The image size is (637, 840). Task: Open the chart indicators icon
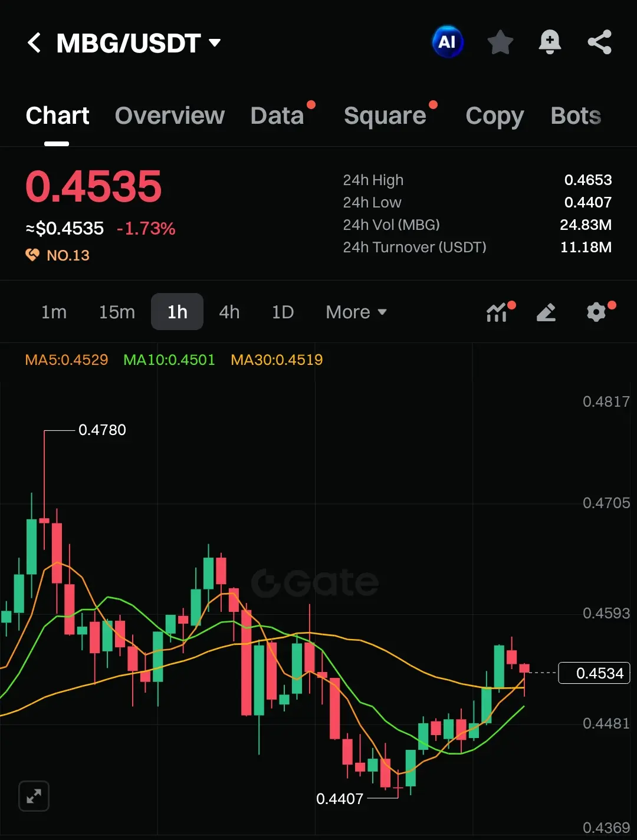[497, 312]
